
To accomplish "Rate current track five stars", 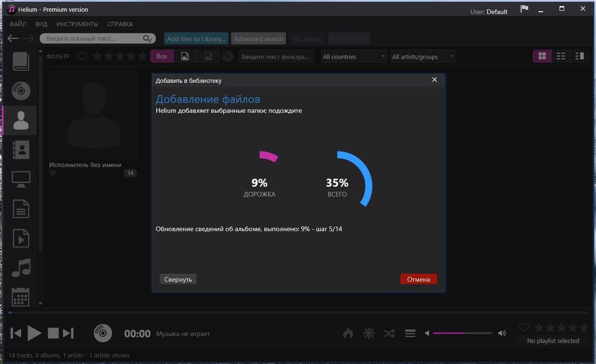I will tap(584, 327).
